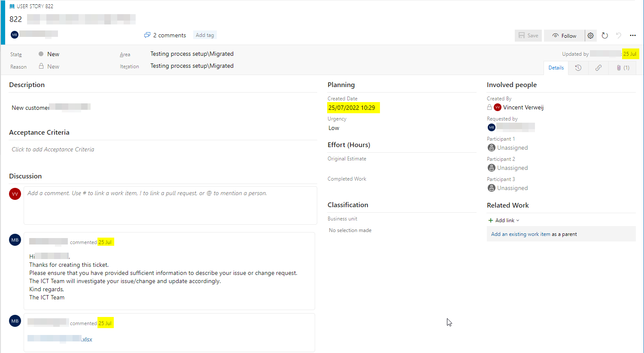Select the Iteration field value
The height and width of the screenshot is (353, 644).
[192, 66]
